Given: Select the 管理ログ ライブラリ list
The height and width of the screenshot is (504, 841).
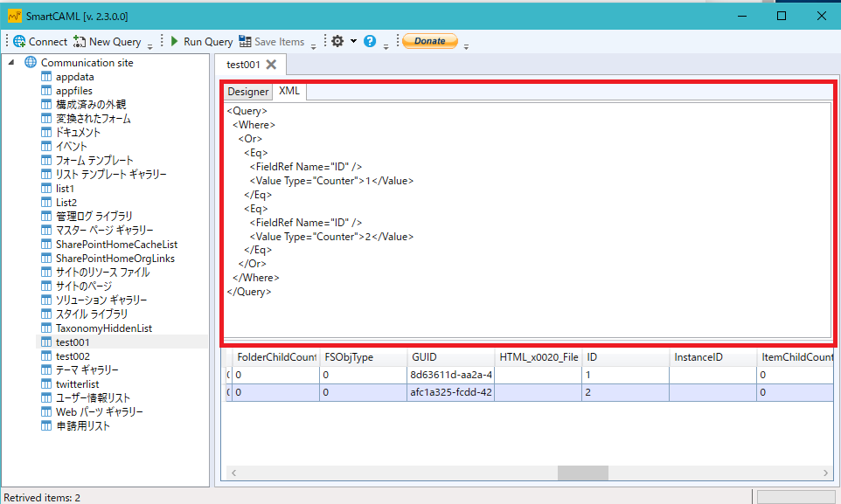Looking at the screenshot, I should click(94, 216).
